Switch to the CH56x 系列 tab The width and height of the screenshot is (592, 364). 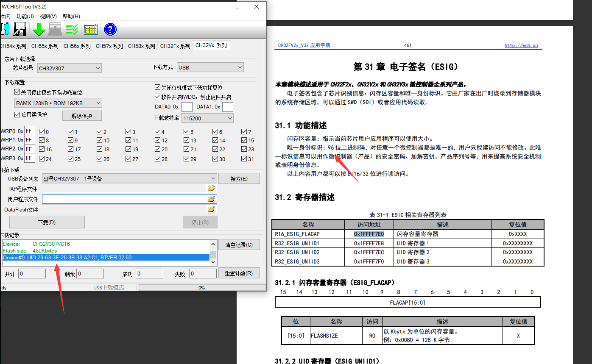[x=77, y=46]
